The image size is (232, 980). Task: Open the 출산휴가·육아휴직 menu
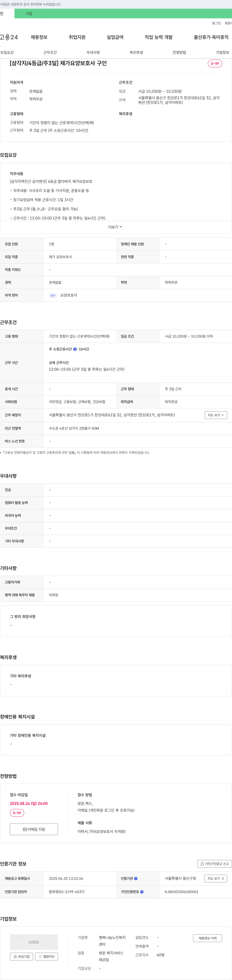[x=211, y=37]
